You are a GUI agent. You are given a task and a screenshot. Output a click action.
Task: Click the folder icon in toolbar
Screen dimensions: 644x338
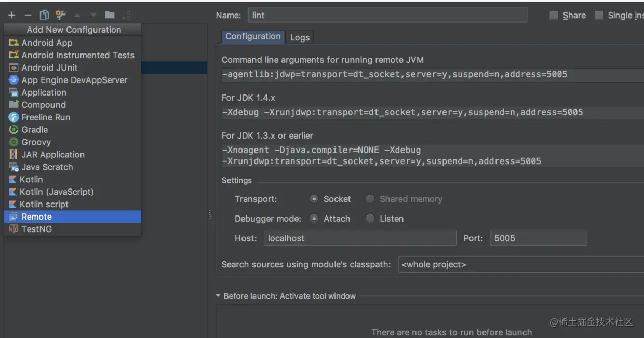pos(110,15)
